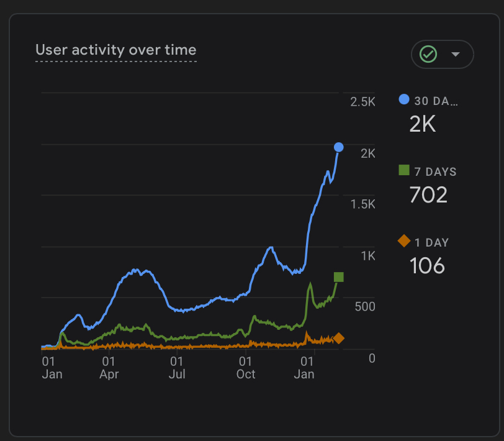Click the blue circle 30-day legend icon
The width and height of the screenshot is (504, 441).
point(404,99)
